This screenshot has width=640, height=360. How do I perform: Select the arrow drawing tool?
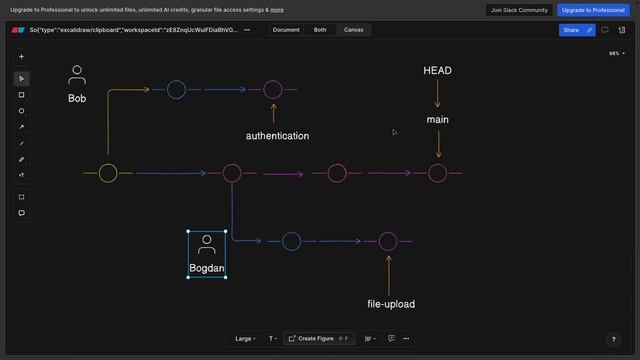(x=21, y=127)
